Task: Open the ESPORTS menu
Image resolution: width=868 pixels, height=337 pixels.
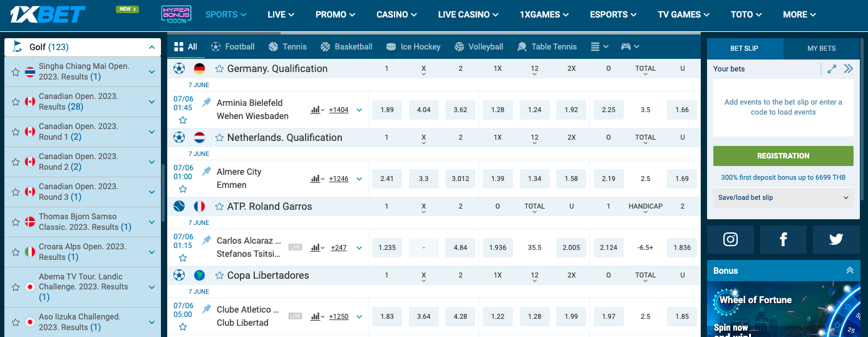Action: point(614,14)
